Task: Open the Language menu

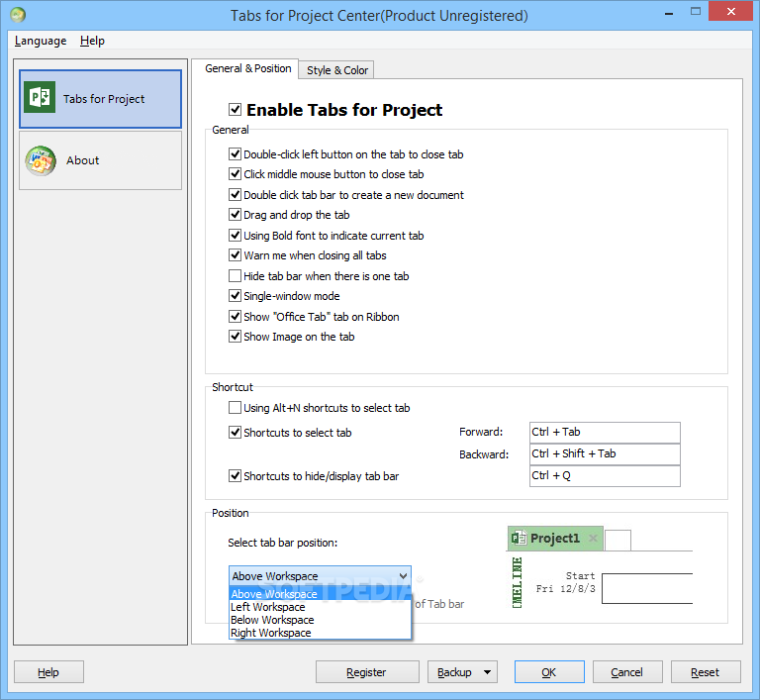Action: coord(41,41)
